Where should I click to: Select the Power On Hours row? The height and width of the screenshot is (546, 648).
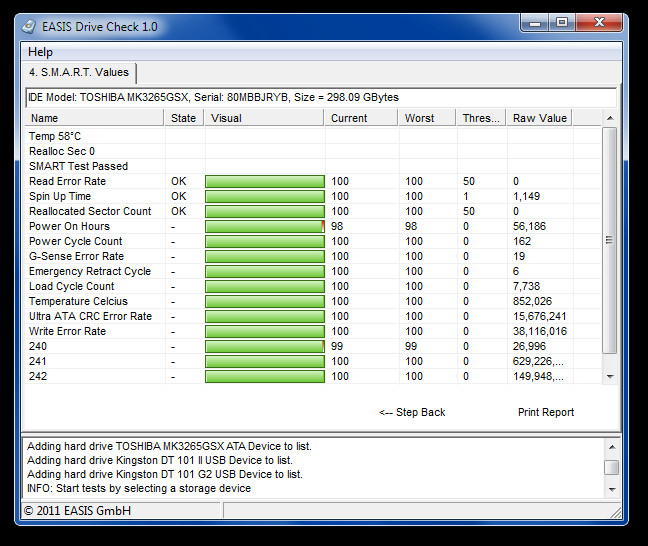click(313, 226)
